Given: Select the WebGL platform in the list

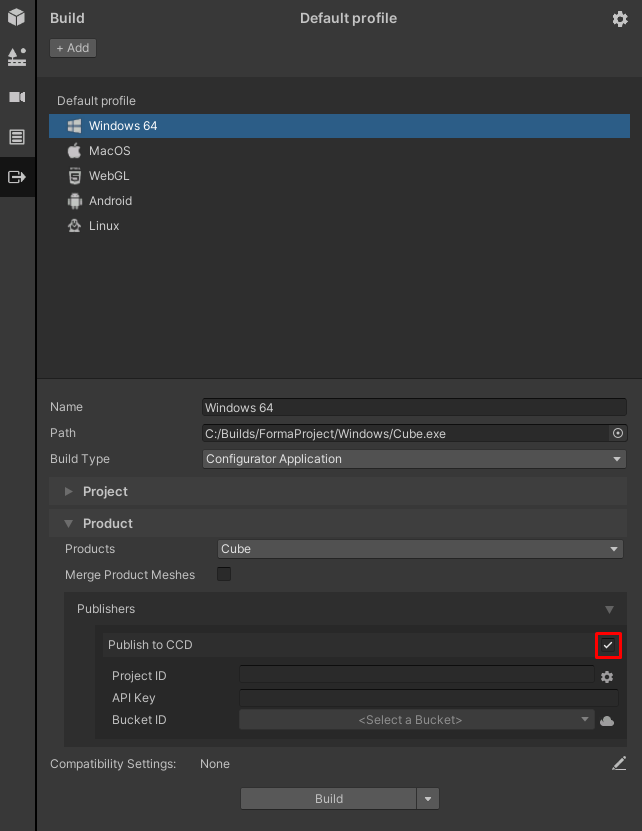Looking at the screenshot, I should (x=109, y=176).
